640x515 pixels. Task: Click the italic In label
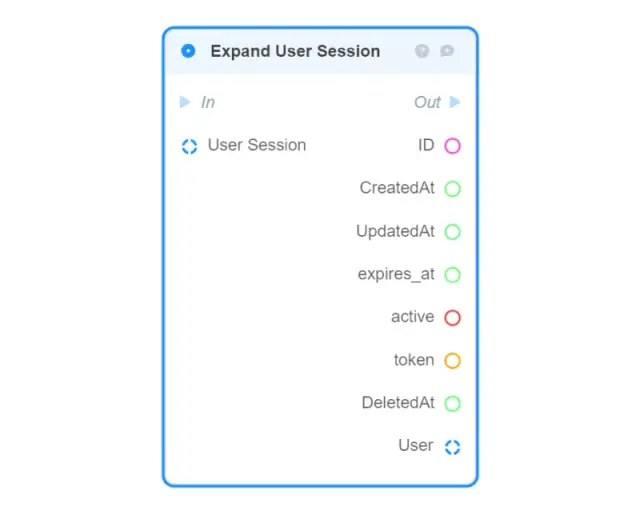click(208, 102)
